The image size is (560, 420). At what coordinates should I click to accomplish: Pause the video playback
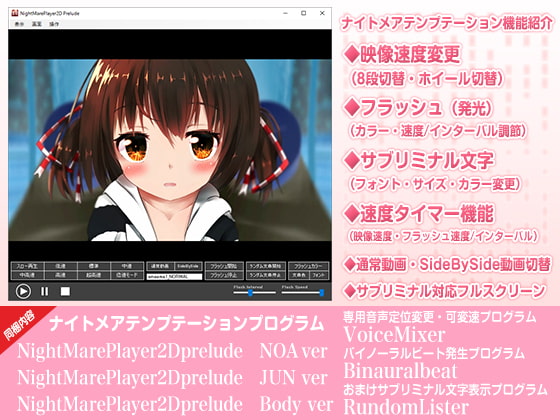point(45,291)
